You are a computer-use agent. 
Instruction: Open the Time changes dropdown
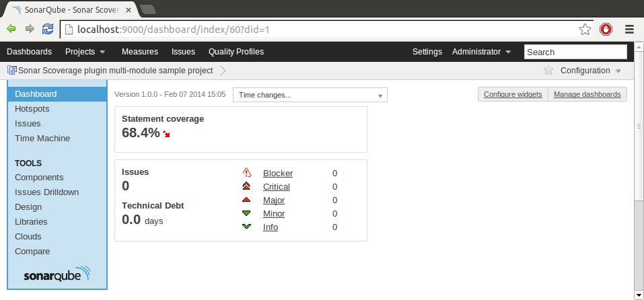coord(310,96)
